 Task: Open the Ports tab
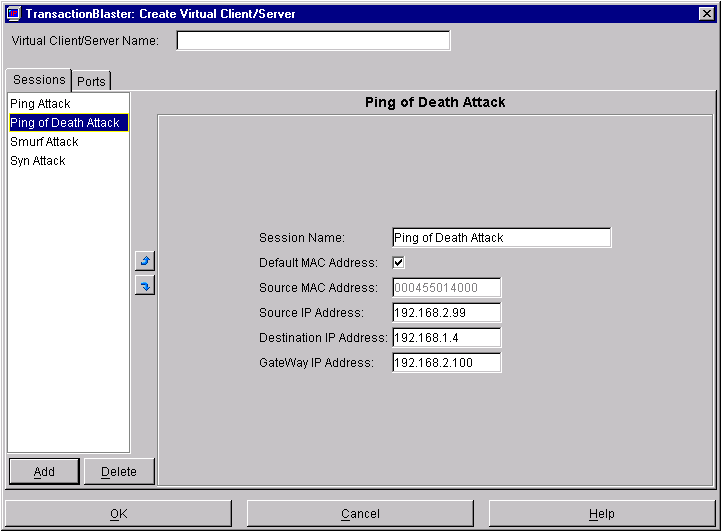pyautogui.click(x=91, y=82)
